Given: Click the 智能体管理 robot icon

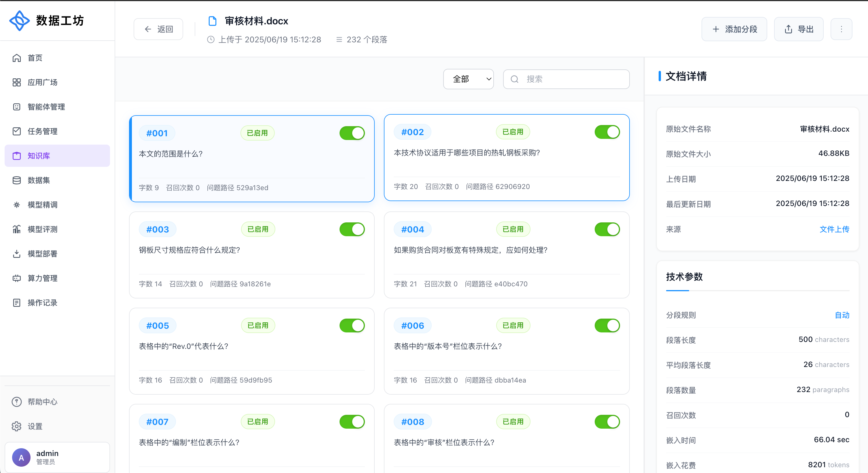Looking at the screenshot, I should tap(16, 107).
